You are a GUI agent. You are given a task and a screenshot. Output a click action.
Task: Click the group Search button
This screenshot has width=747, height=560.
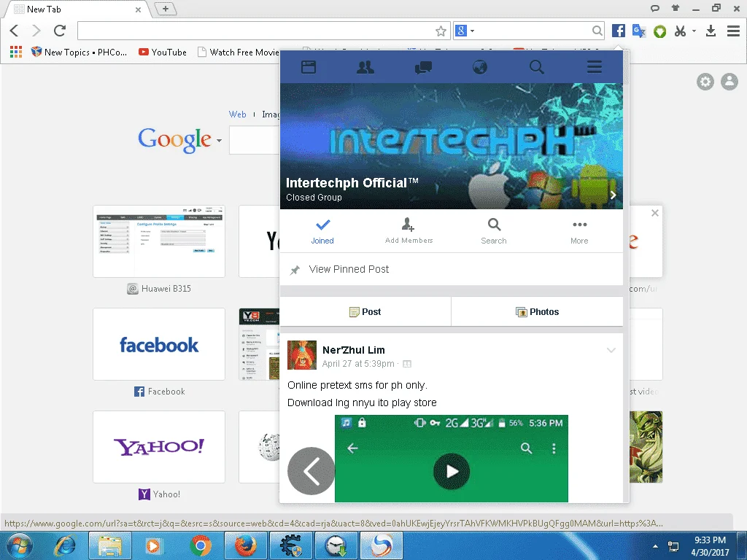pyautogui.click(x=494, y=231)
